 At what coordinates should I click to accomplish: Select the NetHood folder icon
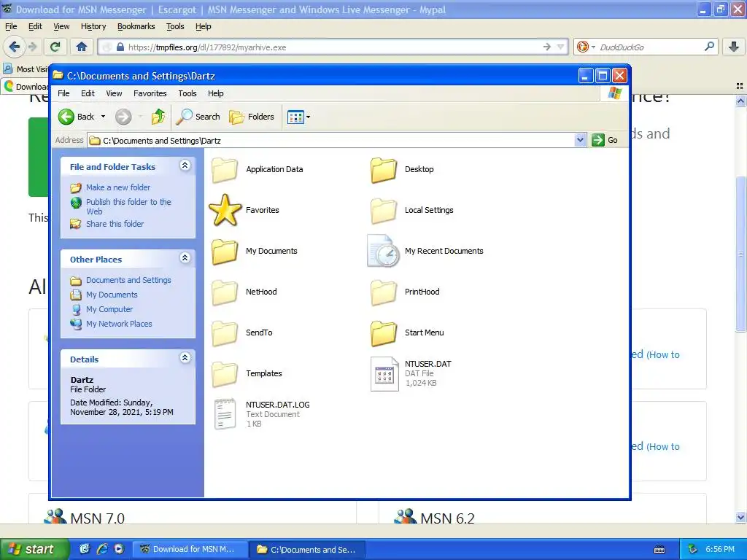tap(225, 292)
